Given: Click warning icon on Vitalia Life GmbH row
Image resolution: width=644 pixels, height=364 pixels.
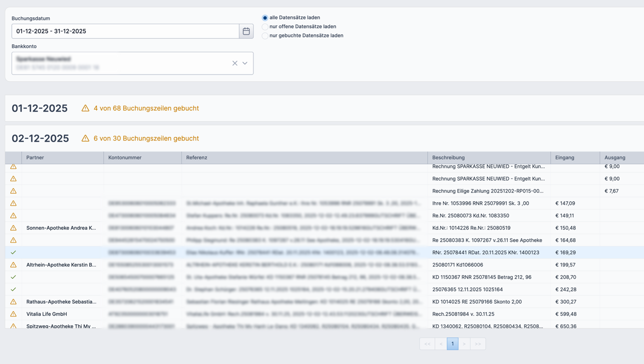Looking at the screenshot, I should coord(14,314).
